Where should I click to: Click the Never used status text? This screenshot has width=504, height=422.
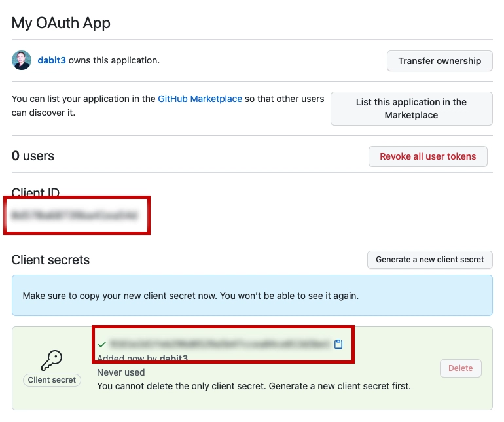(x=121, y=372)
